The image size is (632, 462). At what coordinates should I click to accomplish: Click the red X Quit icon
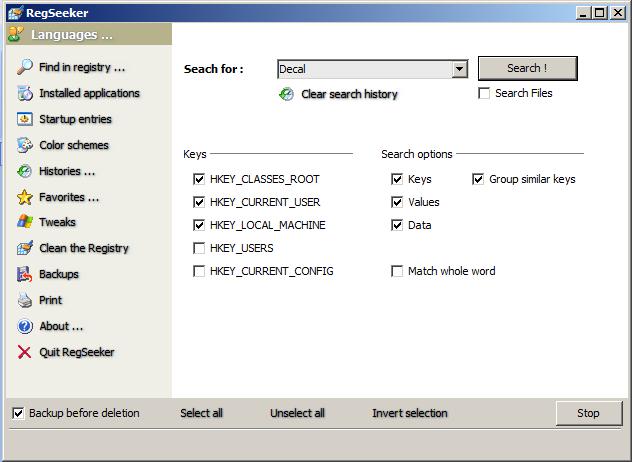pyautogui.click(x=25, y=352)
